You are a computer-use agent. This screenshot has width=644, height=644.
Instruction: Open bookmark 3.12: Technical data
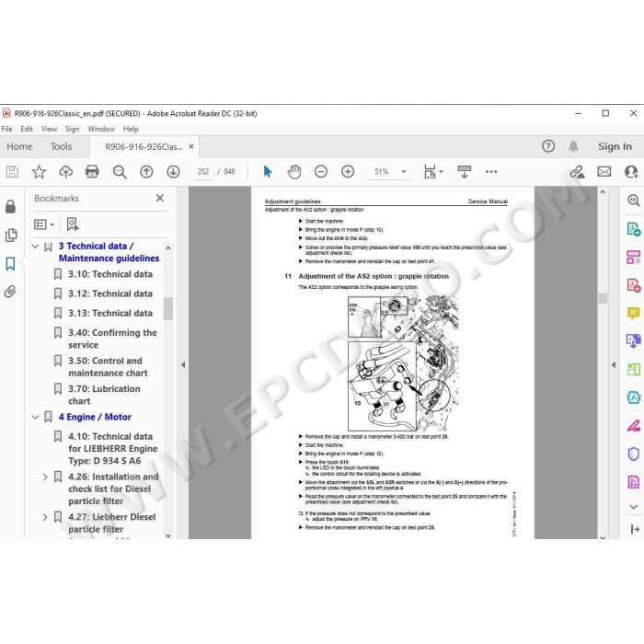pos(110,293)
